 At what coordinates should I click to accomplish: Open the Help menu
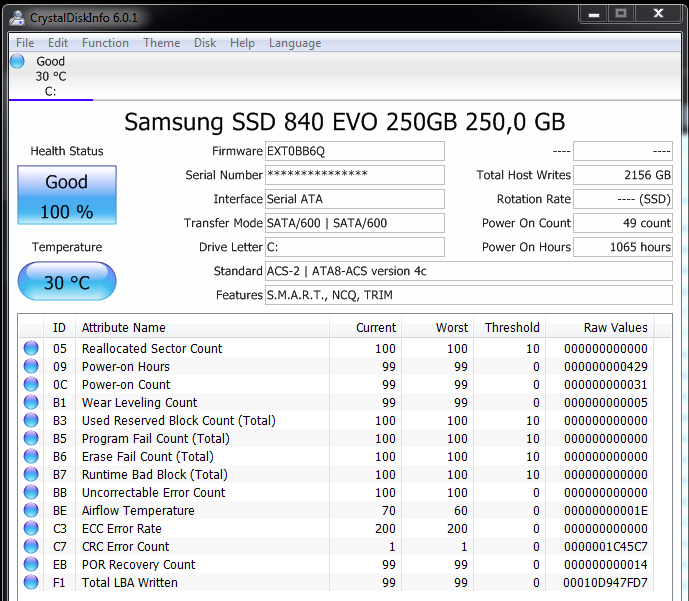(242, 43)
